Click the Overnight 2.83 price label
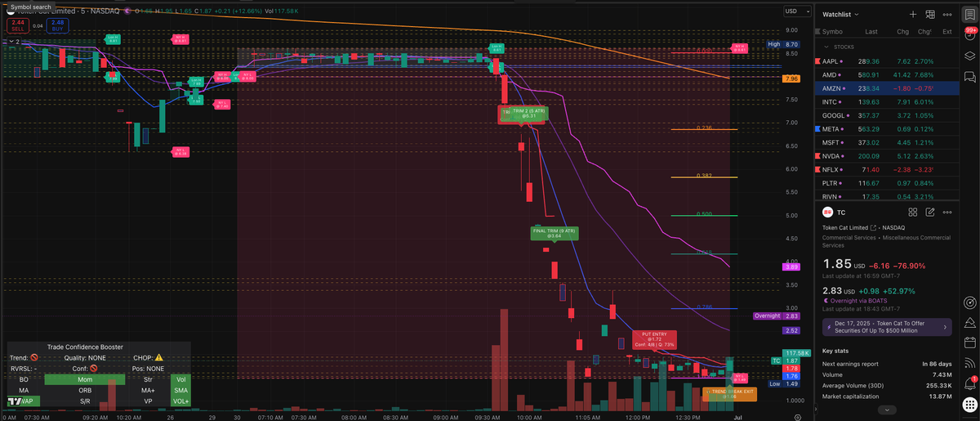980x421 pixels. click(x=777, y=316)
